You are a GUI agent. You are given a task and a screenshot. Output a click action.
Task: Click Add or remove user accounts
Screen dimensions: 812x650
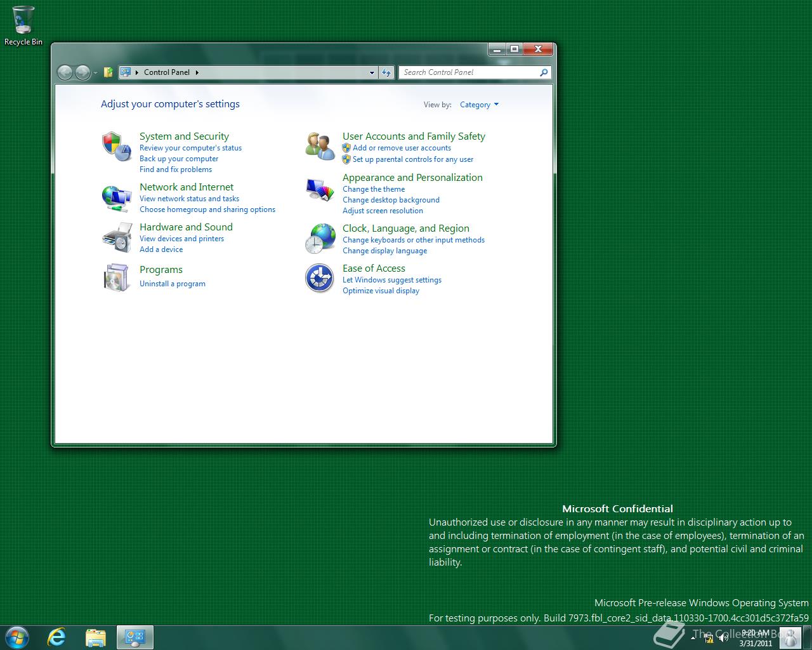402,148
